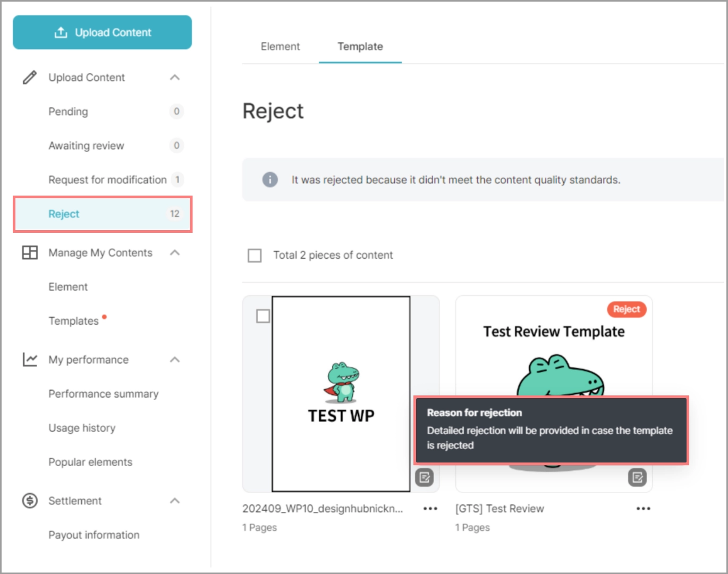Click the Settlement dollar coin icon
The image size is (728, 574).
(30, 501)
